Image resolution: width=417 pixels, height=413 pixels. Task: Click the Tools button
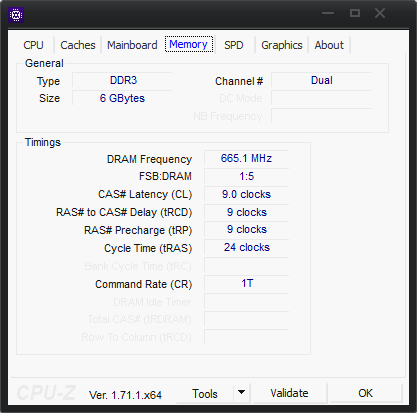pyautogui.click(x=205, y=394)
